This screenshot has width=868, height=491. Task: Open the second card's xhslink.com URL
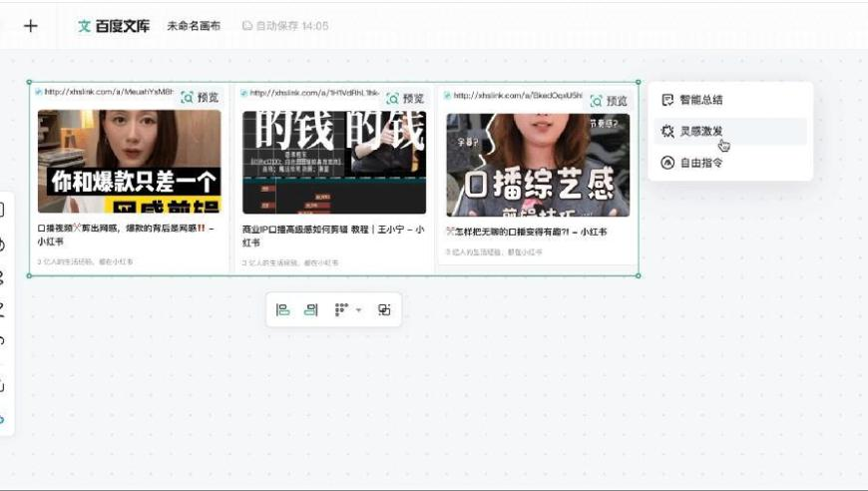coord(314,93)
